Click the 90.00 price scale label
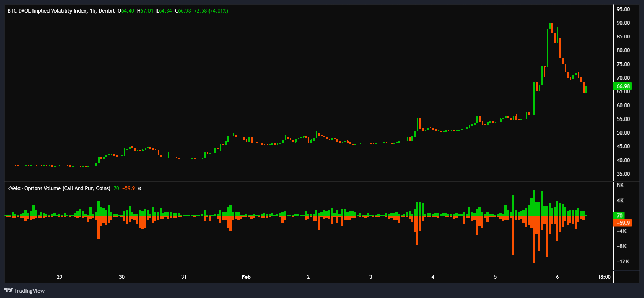 (x=623, y=23)
